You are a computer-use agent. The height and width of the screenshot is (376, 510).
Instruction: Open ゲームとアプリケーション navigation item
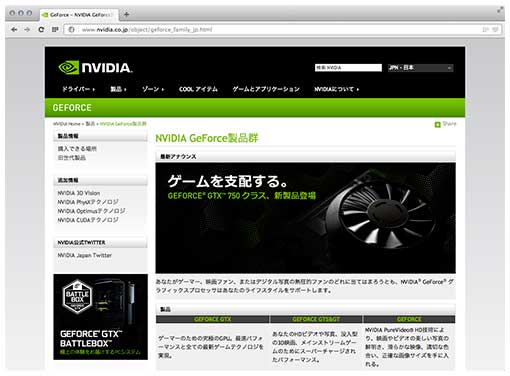pyautogui.click(x=266, y=89)
